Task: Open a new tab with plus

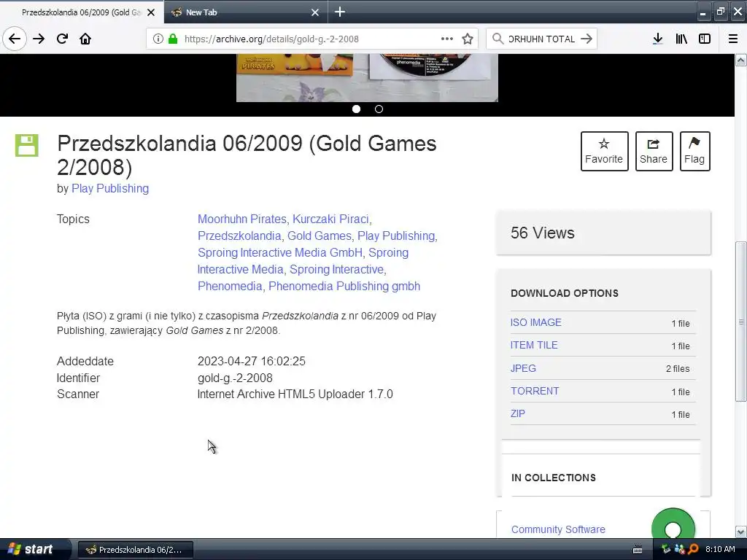Action: 340,12
